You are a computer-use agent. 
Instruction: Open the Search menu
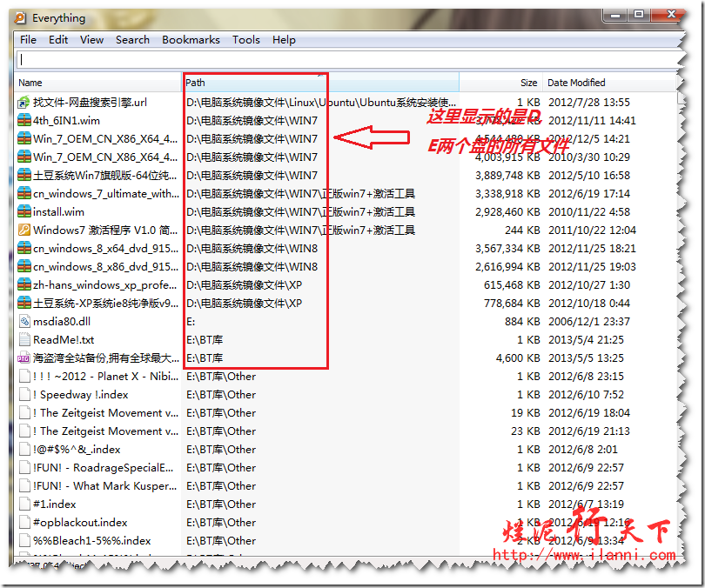(x=132, y=40)
